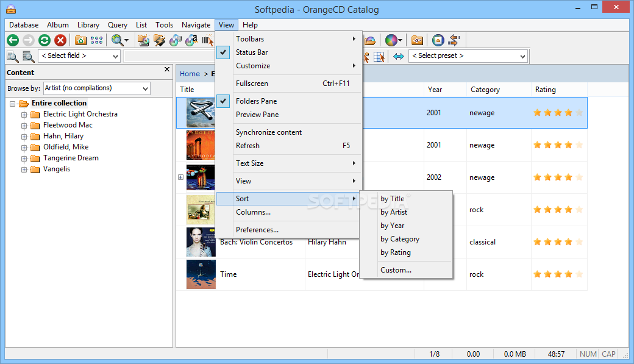Choose Custom... sort option
Screen dimensions: 634x364
click(x=406, y=269)
